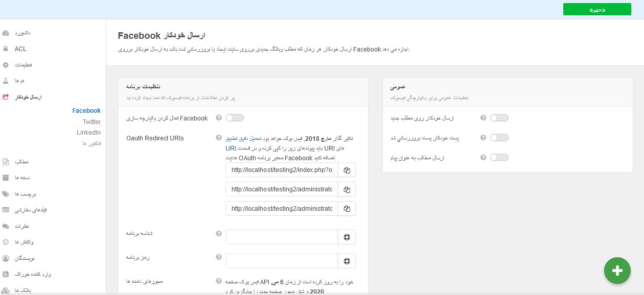This screenshot has width=644, height=295.
Task: Click the Oauth Redirect URIs label
Action: tap(155, 138)
